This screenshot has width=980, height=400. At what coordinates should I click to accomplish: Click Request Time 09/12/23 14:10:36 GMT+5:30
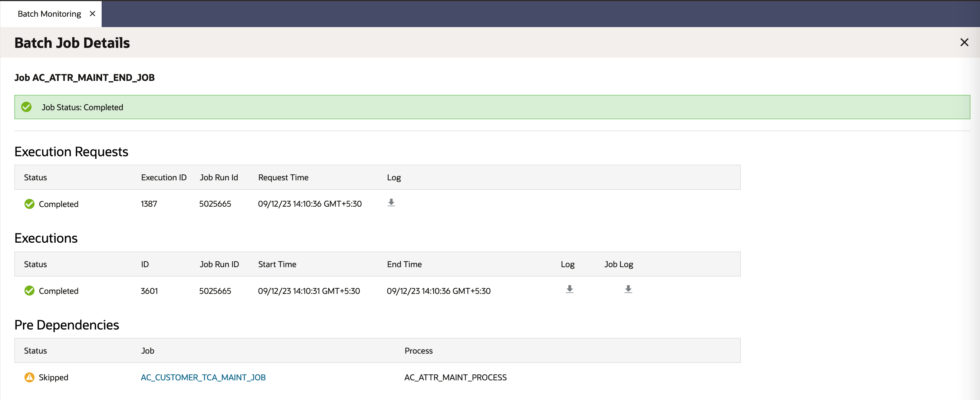(310, 204)
